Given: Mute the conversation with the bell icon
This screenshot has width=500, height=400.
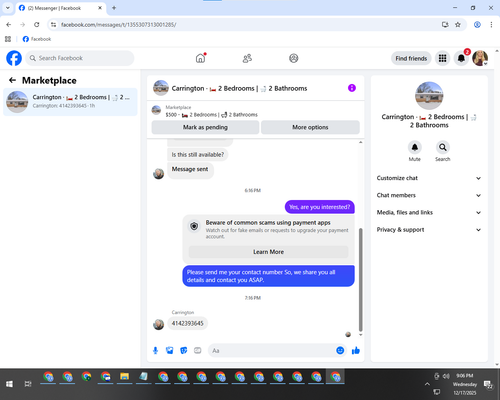Looking at the screenshot, I should (414, 147).
